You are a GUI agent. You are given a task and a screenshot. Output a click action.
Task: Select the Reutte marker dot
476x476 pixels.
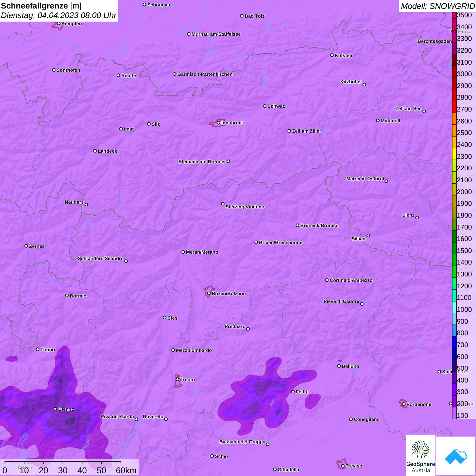118,75
